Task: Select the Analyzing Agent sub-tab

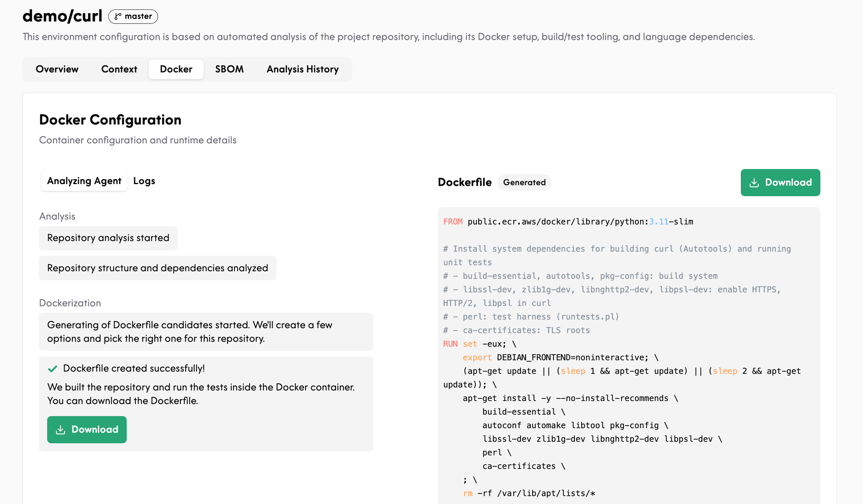Action: click(x=84, y=181)
